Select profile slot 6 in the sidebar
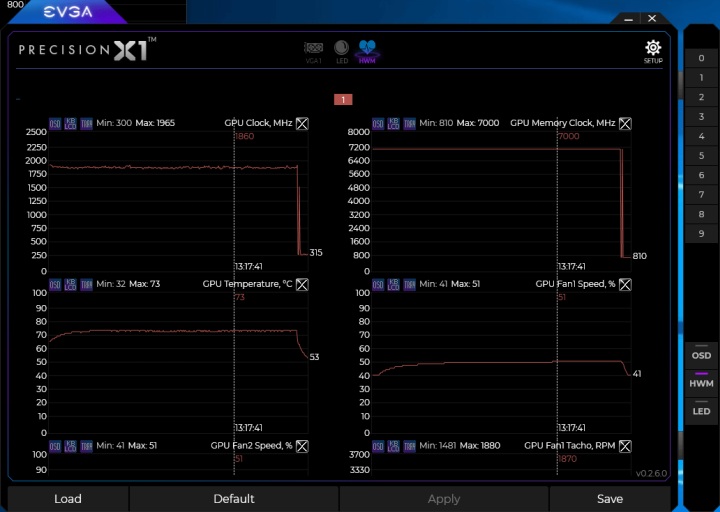 click(x=701, y=175)
